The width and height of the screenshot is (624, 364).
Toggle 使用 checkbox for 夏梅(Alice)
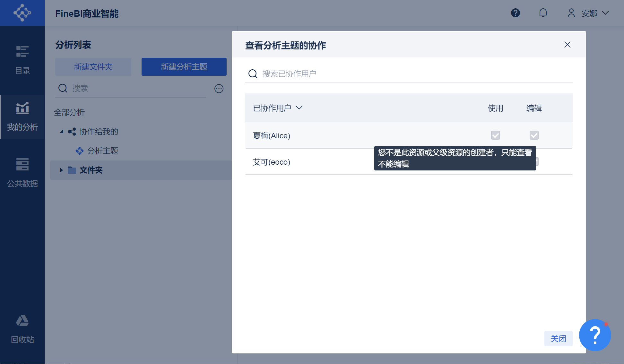click(x=495, y=135)
